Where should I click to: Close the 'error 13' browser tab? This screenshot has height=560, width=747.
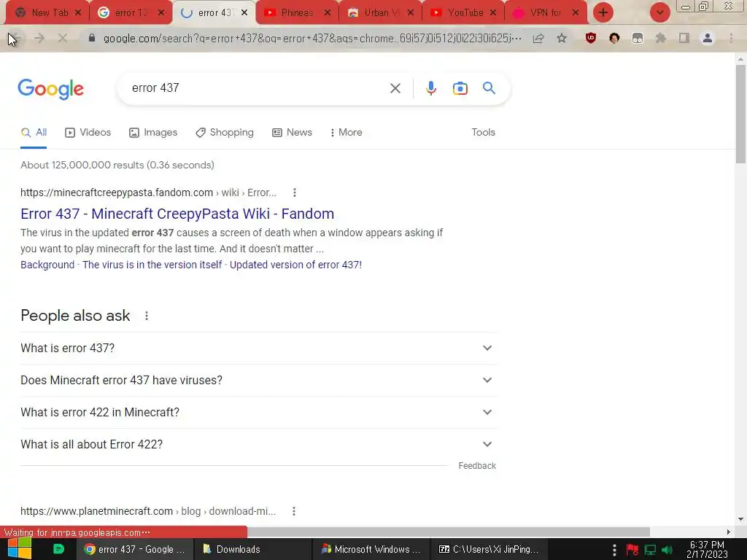tap(161, 13)
